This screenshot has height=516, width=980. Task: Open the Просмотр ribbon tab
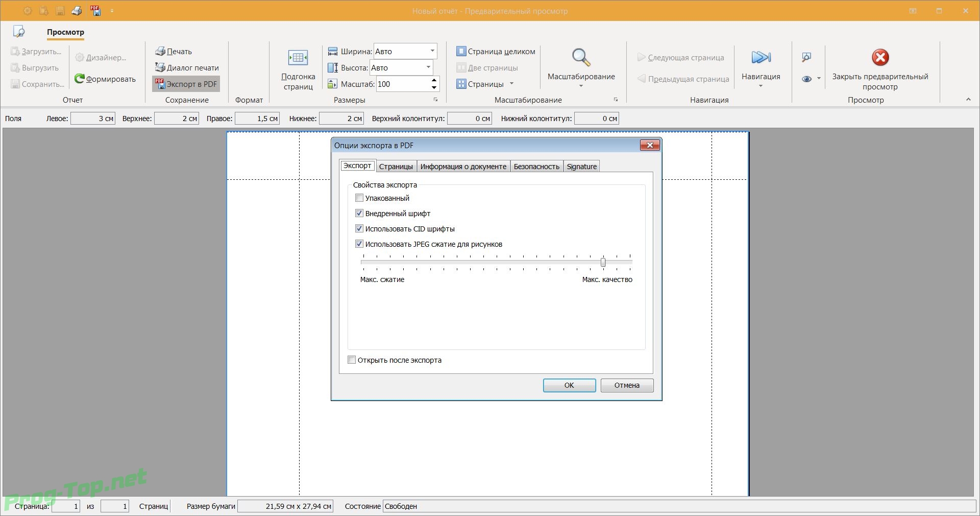(65, 32)
